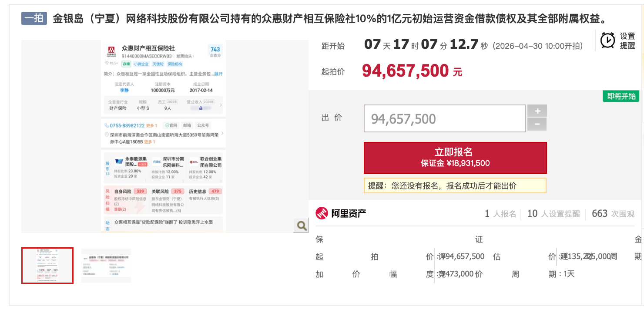Click the right arrow on the industry stats row

(x=221, y=105)
